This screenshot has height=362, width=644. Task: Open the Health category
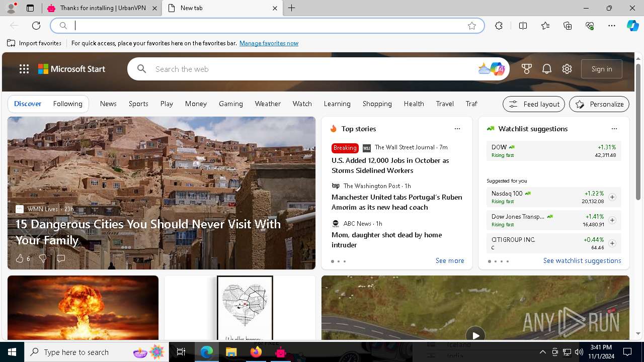click(x=414, y=104)
